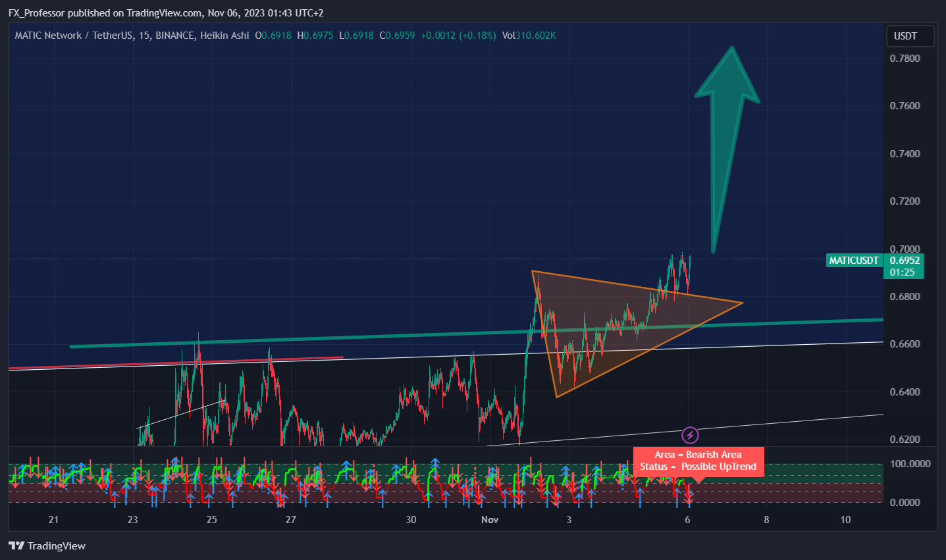
Task: Click the 0.6600 price axis label
Action: (905, 344)
